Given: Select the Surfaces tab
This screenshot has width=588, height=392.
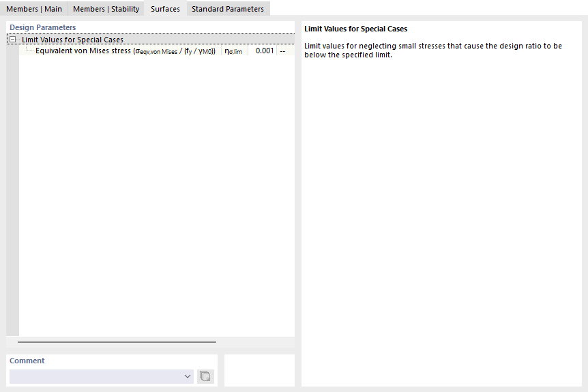Looking at the screenshot, I should click(x=165, y=9).
